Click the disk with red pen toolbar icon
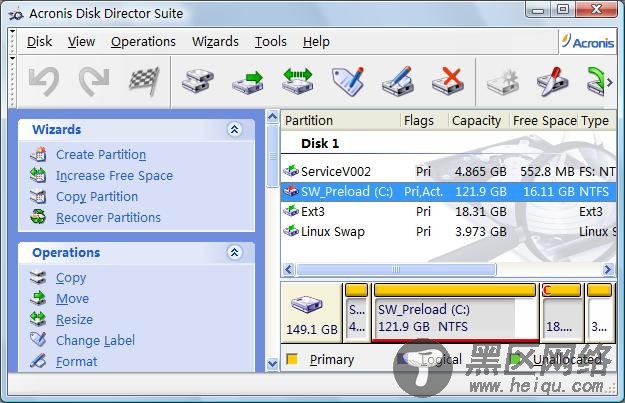This screenshot has width=625, height=403. pos(552,82)
